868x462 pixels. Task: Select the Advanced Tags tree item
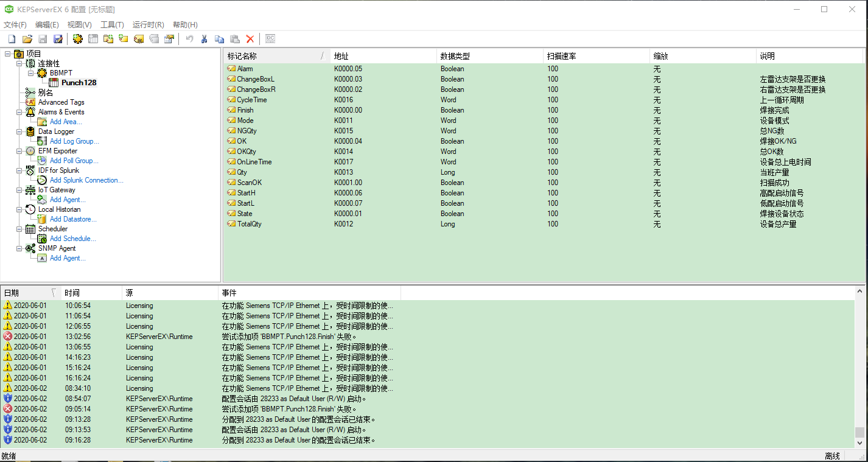point(61,102)
